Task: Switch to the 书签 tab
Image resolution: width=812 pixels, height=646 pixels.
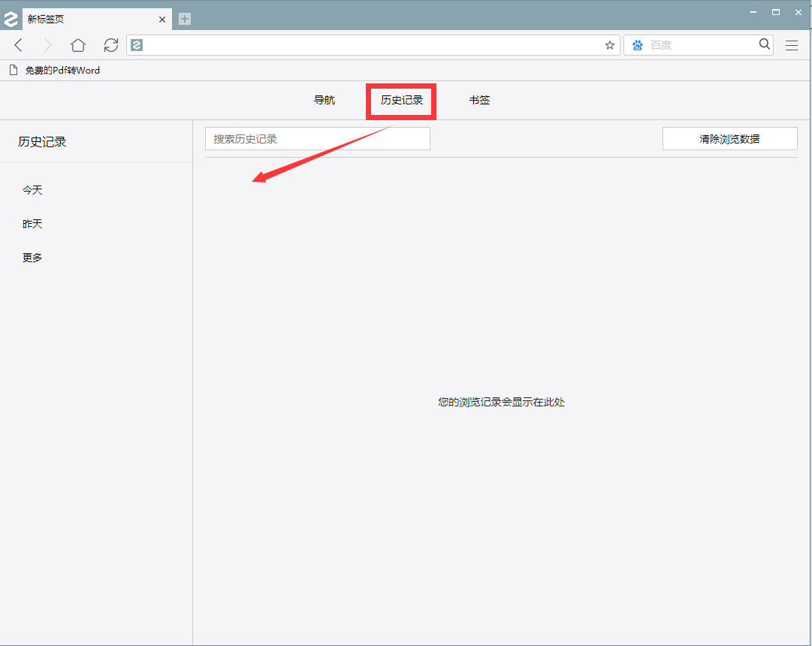Action: point(479,100)
